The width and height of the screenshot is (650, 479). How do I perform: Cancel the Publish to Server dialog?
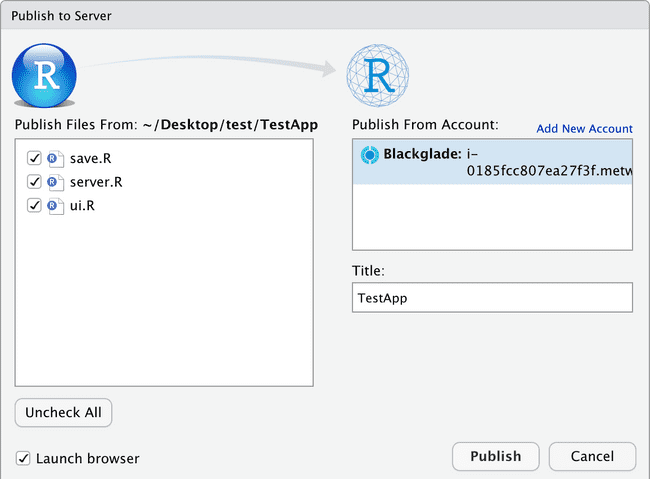(x=592, y=457)
